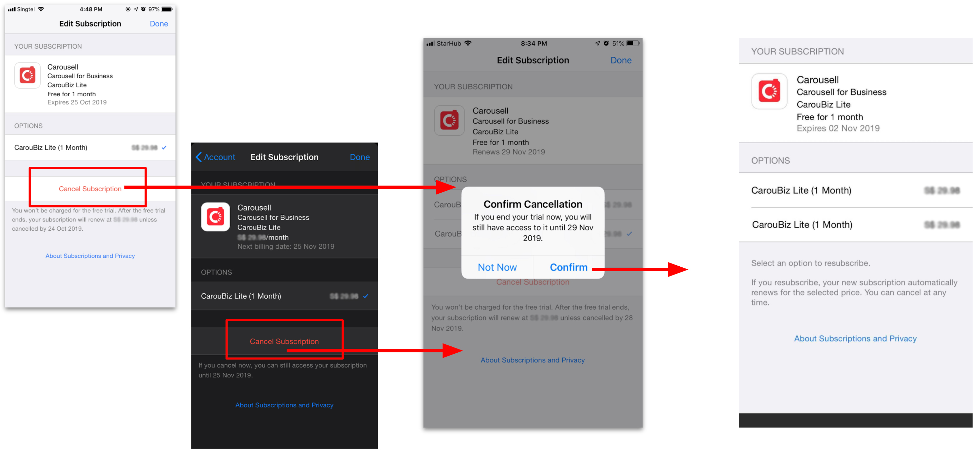Open About Subscriptions and Privacy in dark screen
Screen dimensions: 980x455
pos(284,405)
